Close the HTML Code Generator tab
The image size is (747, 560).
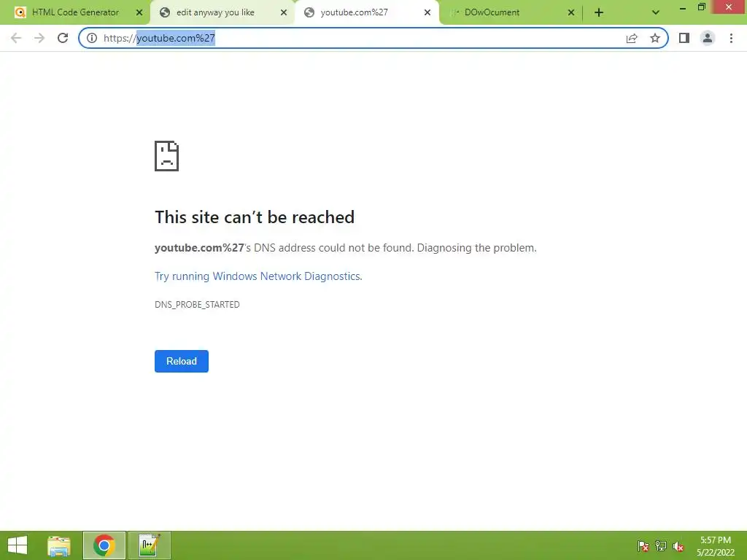pos(139,13)
